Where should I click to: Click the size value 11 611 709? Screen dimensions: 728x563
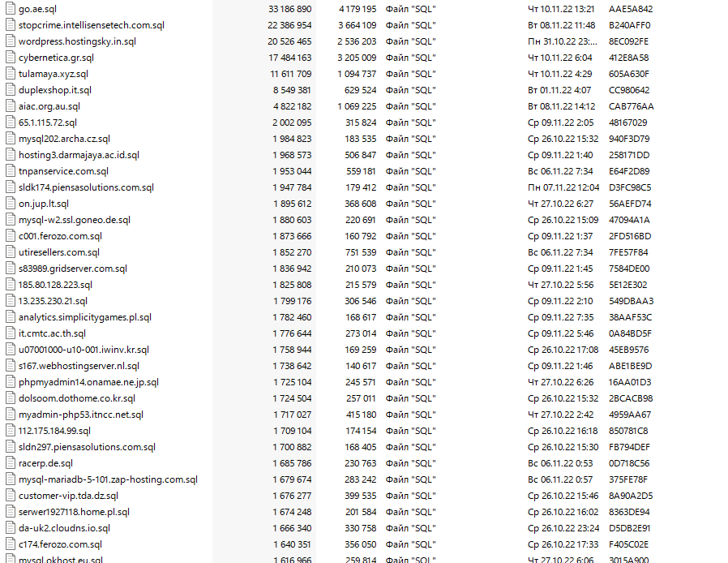[x=291, y=74]
